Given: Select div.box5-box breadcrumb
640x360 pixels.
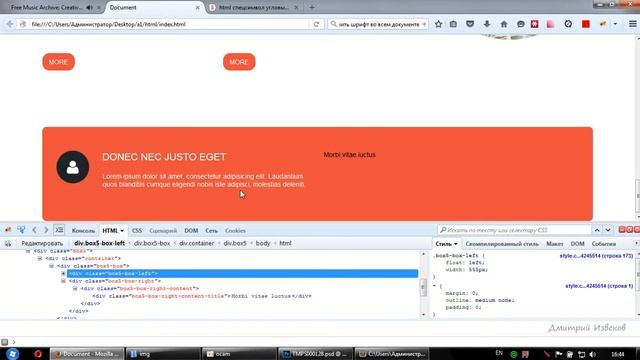Looking at the screenshot, I should click(152, 243).
